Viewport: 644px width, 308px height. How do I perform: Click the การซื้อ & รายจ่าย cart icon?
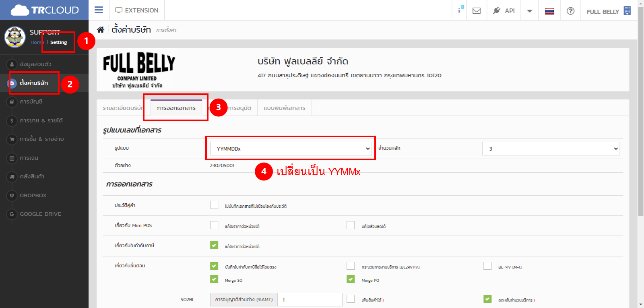pyautogui.click(x=12, y=139)
